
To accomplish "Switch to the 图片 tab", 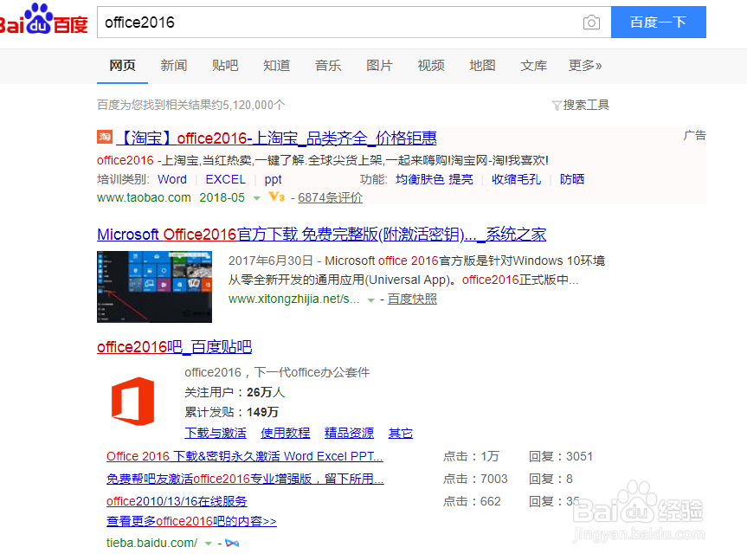I will coord(380,65).
